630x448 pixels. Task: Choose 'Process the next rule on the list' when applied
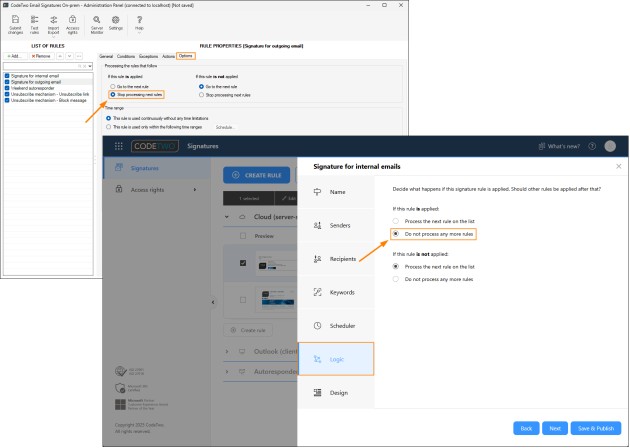coord(396,221)
